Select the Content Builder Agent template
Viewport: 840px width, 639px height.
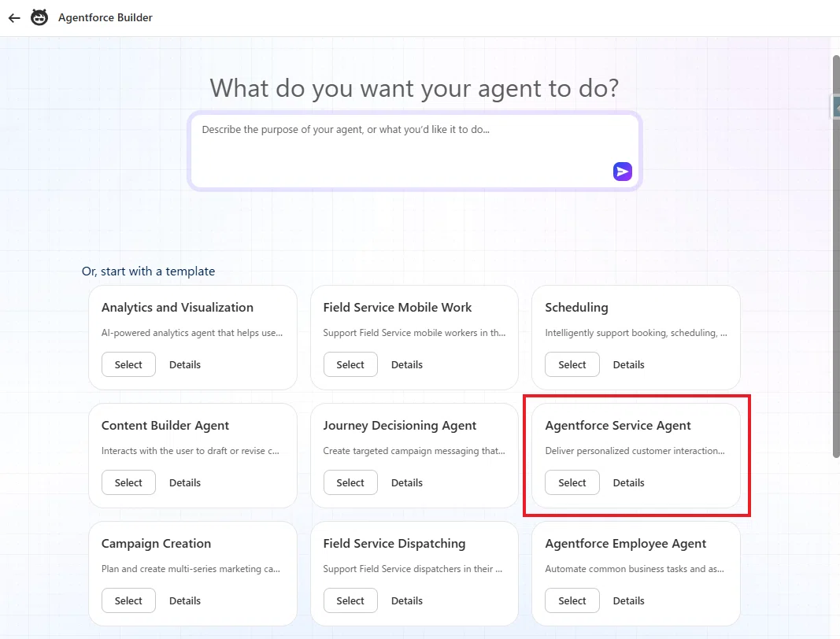(x=128, y=482)
